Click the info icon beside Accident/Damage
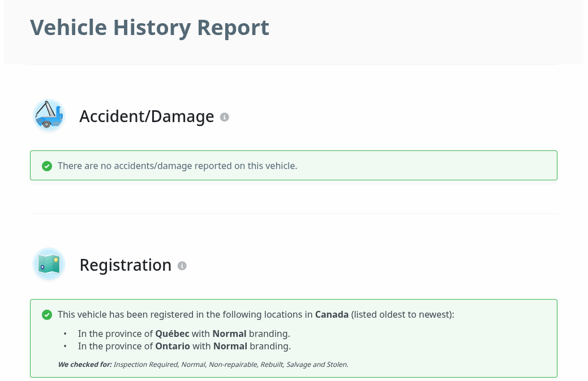The height and width of the screenshot is (381, 588). tap(225, 117)
